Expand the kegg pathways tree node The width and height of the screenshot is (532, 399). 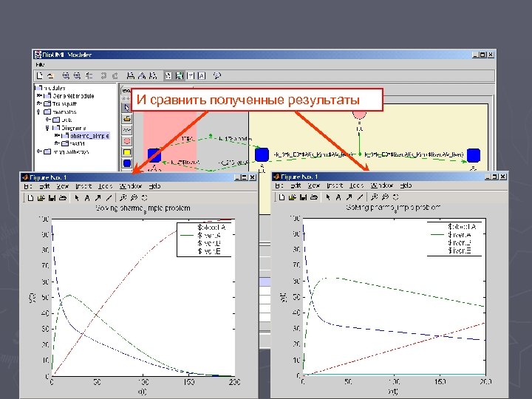(39, 151)
